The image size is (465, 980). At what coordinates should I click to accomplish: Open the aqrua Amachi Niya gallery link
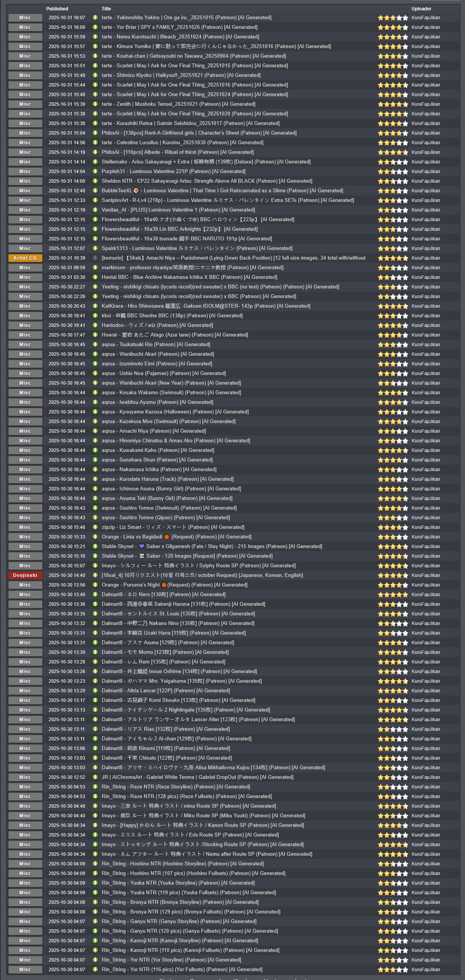[x=154, y=431]
